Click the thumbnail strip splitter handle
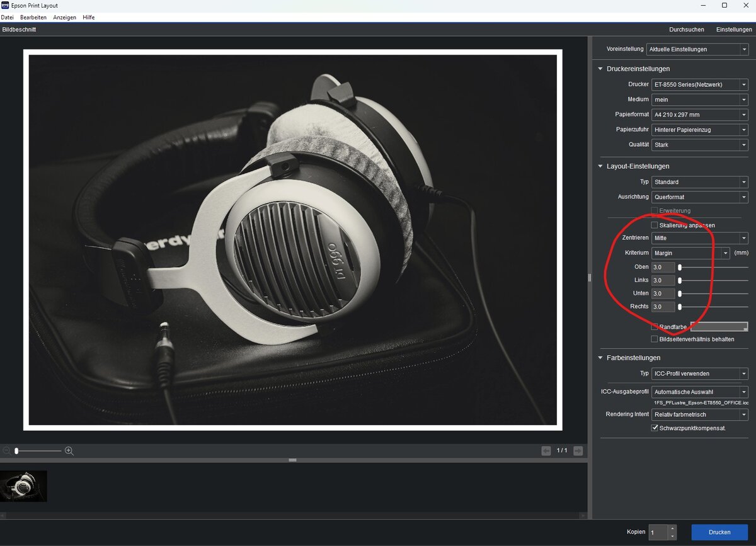Viewport: 756px width, 546px height. pos(292,460)
